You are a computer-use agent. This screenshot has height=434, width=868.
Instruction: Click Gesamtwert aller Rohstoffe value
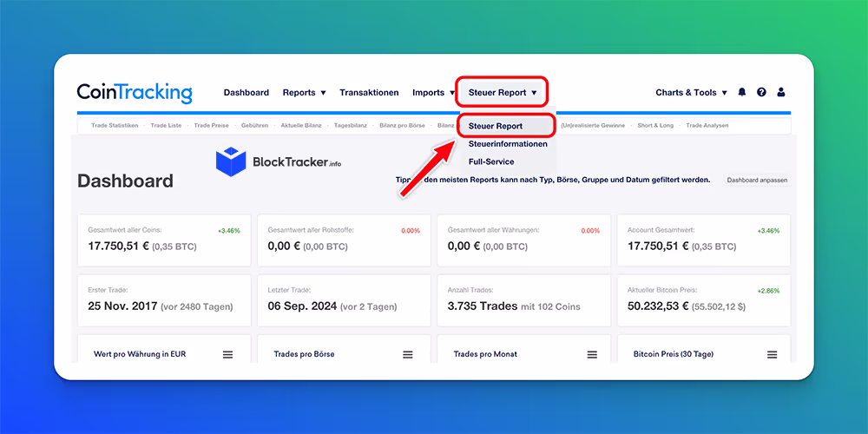(282, 246)
